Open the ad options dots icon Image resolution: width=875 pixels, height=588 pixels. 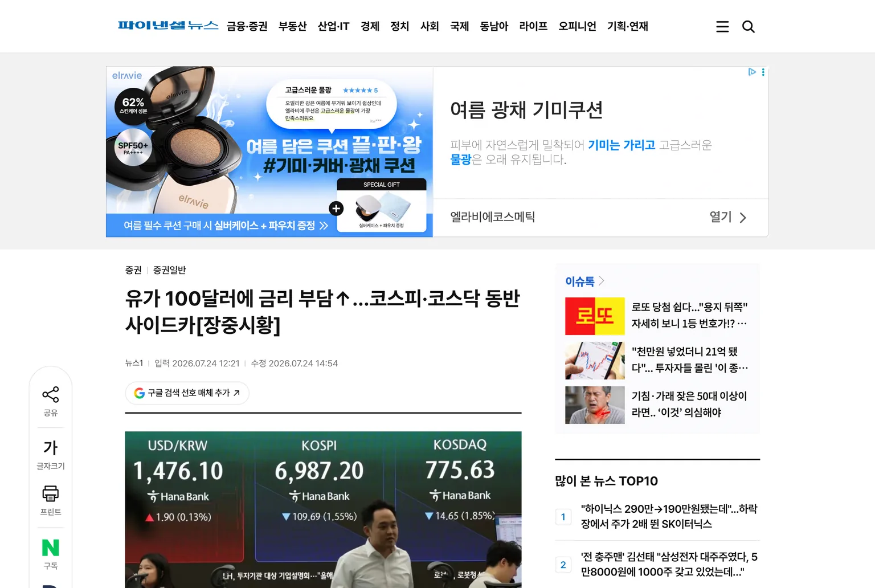763,72
